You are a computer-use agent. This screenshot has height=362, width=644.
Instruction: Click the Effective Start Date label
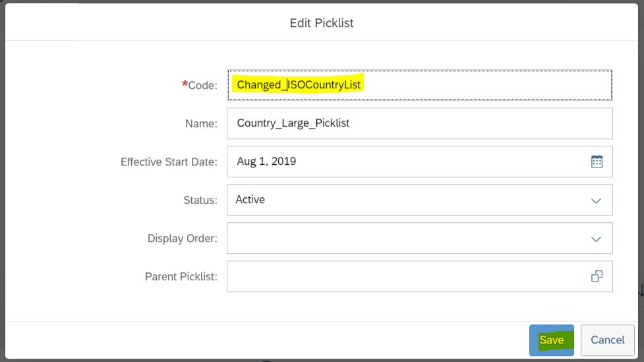click(169, 162)
